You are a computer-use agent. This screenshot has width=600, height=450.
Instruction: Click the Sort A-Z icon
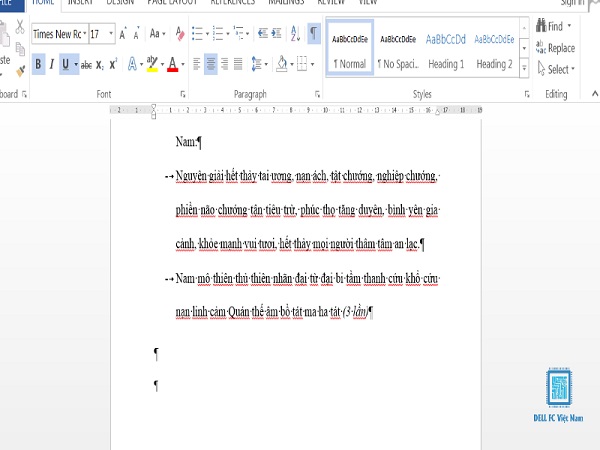click(x=295, y=33)
